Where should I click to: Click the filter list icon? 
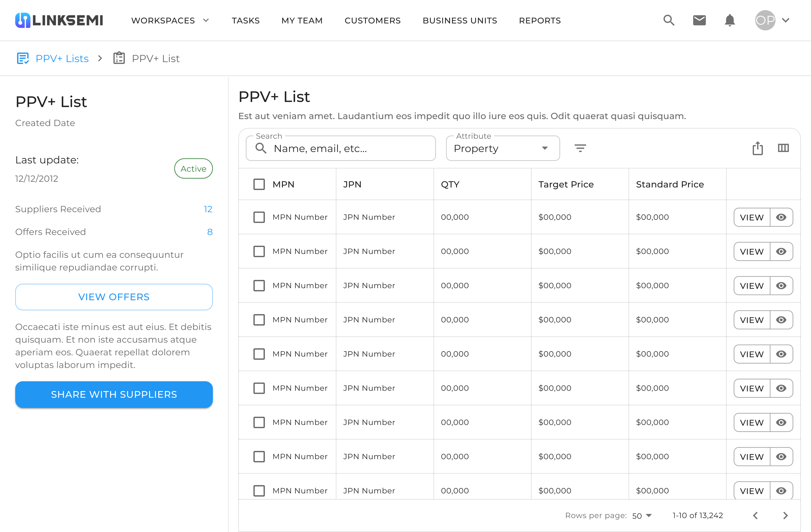pos(580,148)
